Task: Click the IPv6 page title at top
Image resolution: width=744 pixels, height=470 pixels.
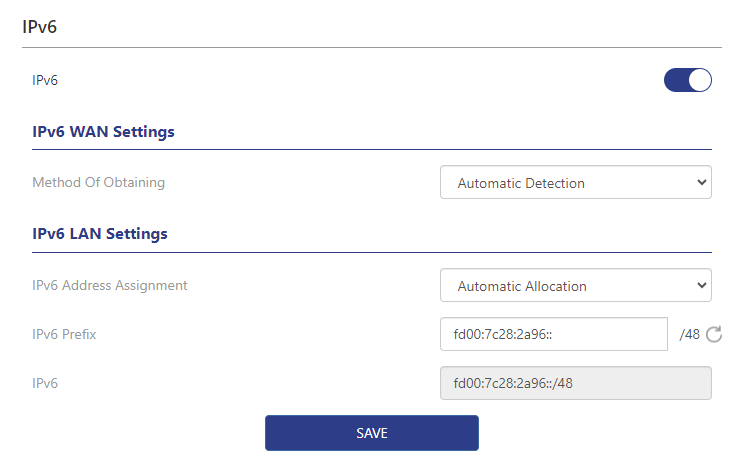Action: (39, 27)
